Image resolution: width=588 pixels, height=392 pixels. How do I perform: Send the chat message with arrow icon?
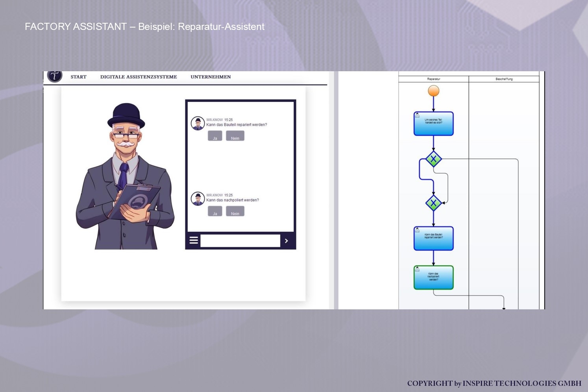pyautogui.click(x=287, y=240)
